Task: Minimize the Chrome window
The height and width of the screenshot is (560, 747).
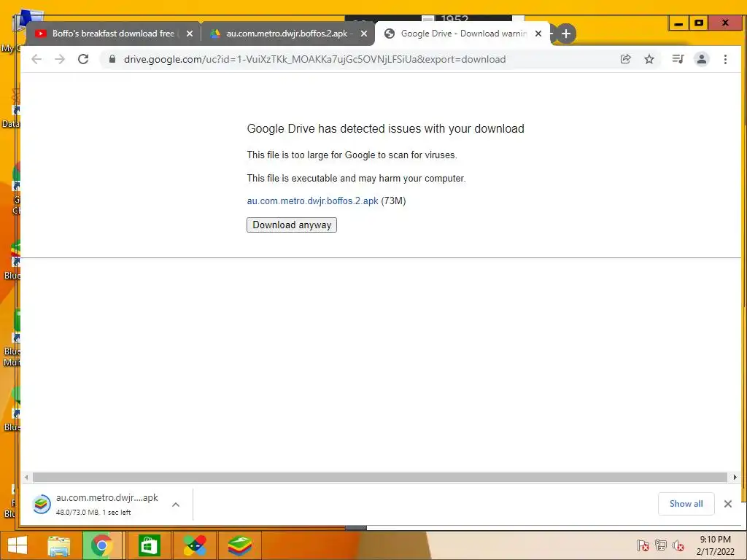Action: [x=679, y=23]
